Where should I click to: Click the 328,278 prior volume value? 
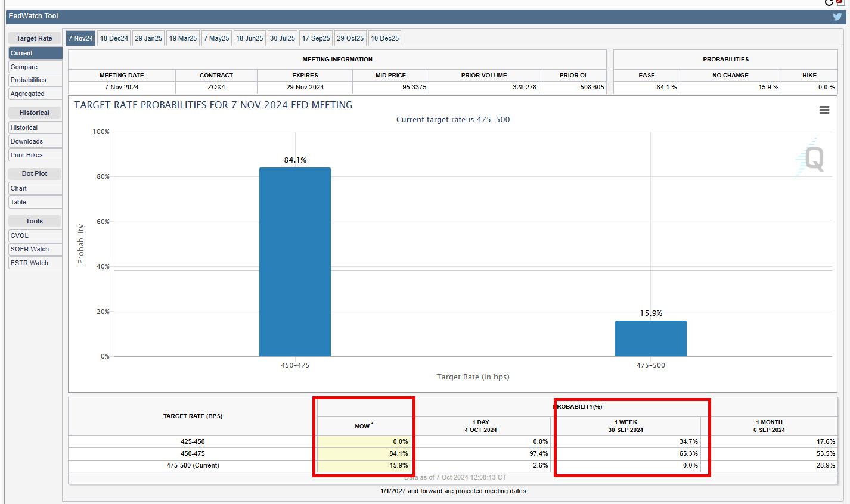[525, 87]
